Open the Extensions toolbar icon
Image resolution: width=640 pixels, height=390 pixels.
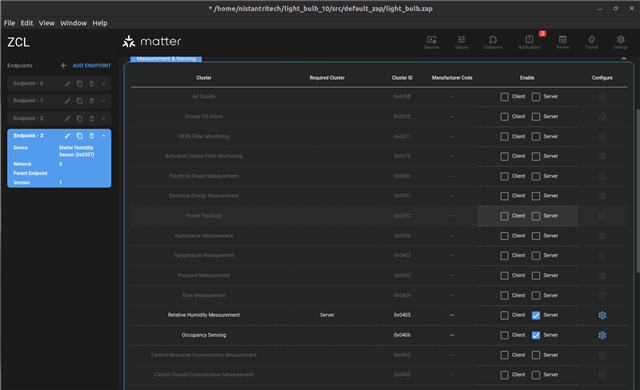coord(493,40)
